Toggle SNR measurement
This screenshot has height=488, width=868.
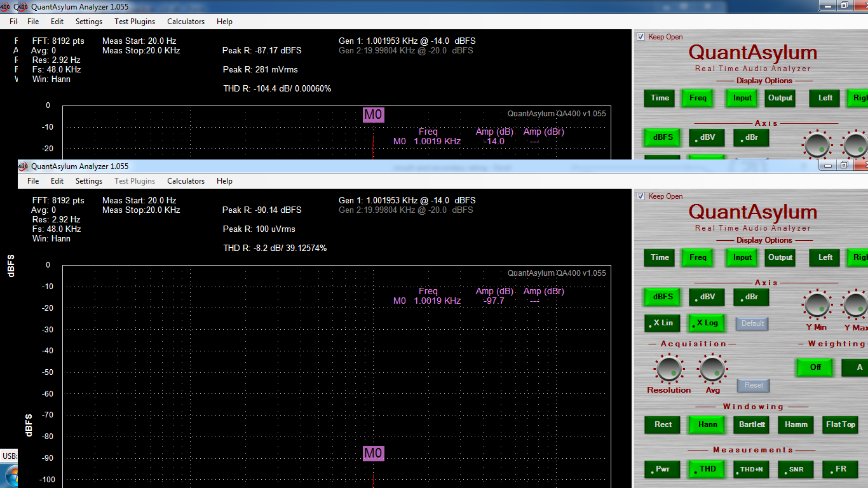coord(796,470)
